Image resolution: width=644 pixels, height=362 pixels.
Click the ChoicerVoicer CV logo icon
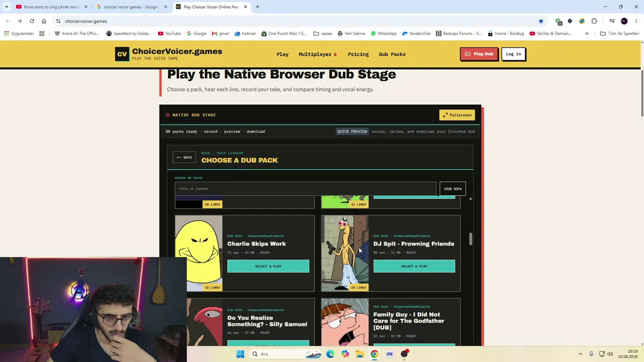click(x=122, y=54)
